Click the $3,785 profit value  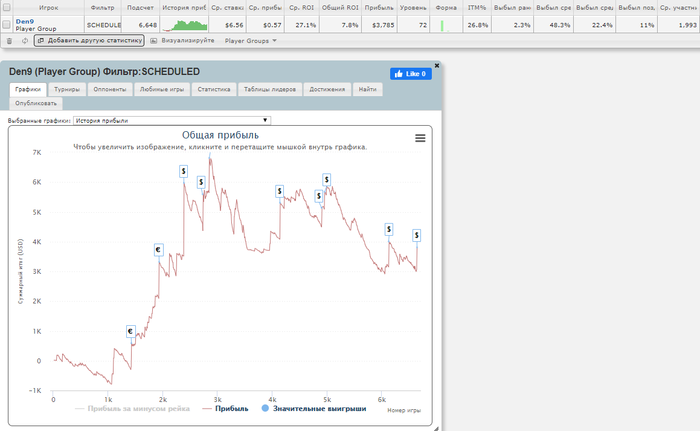(x=383, y=25)
